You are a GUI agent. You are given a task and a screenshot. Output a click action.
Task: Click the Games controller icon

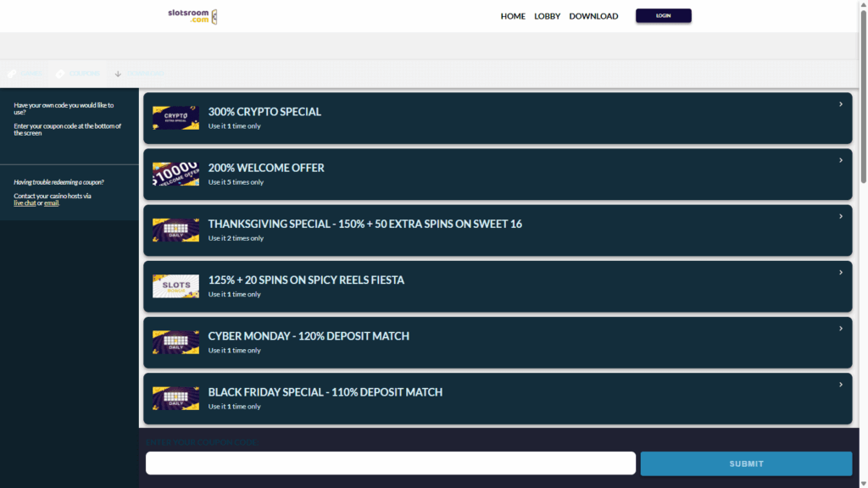12,74
